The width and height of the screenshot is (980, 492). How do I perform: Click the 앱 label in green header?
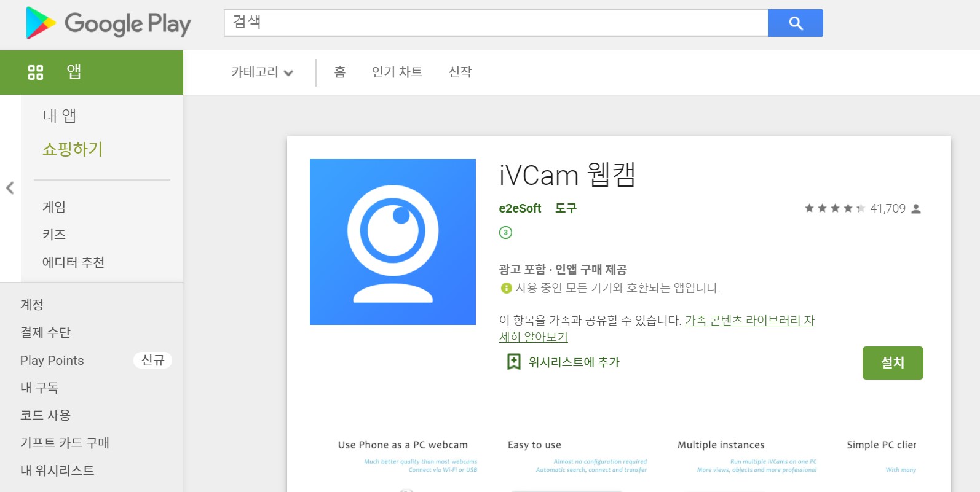pos(74,72)
